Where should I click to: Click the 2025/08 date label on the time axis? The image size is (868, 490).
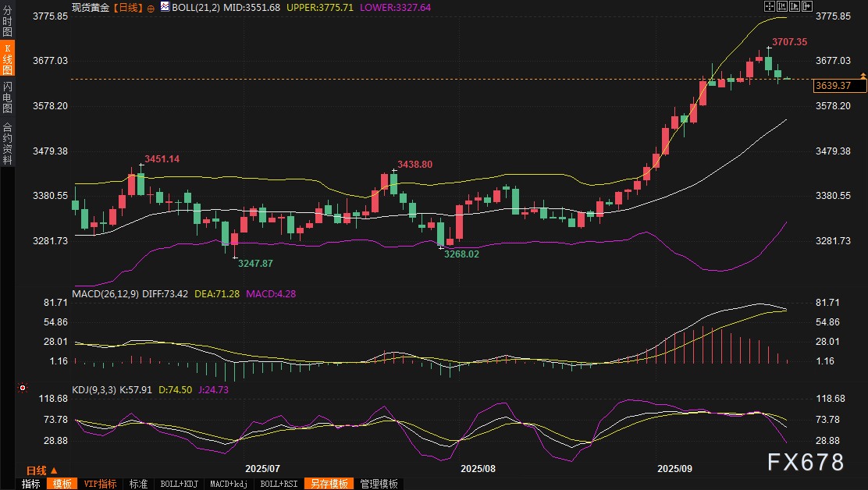coord(478,468)
